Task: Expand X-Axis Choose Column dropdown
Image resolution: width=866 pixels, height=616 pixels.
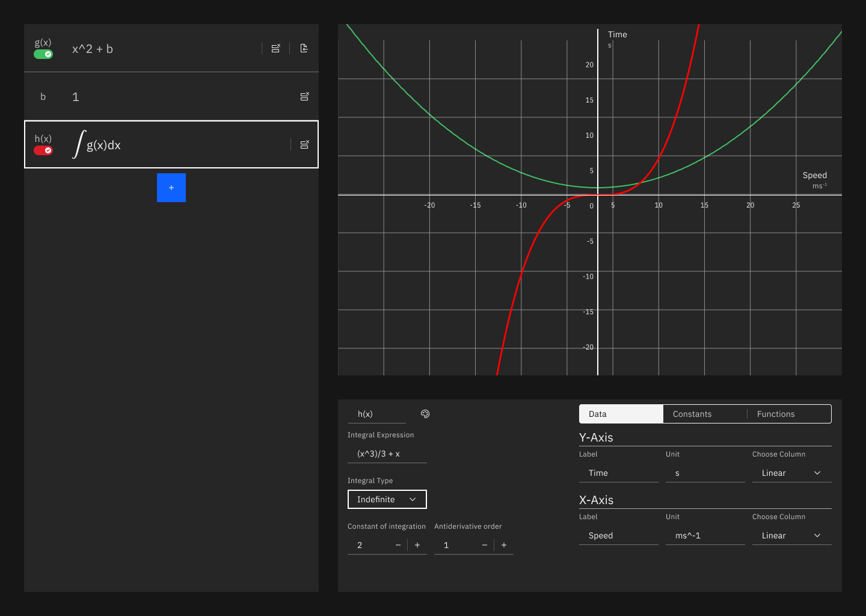Action: 791,535
